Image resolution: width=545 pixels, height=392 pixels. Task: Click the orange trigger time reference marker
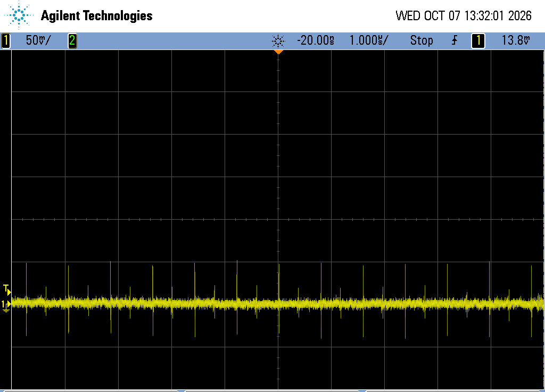point(278,52)
